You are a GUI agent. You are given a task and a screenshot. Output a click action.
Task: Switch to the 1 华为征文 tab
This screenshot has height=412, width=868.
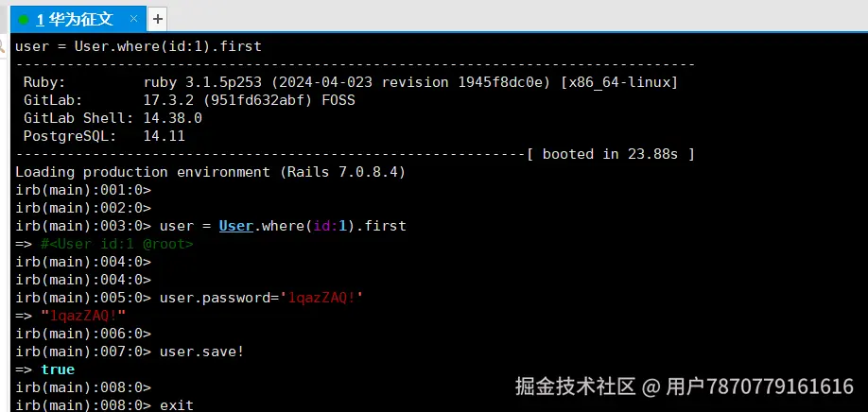tap(74, 19)
